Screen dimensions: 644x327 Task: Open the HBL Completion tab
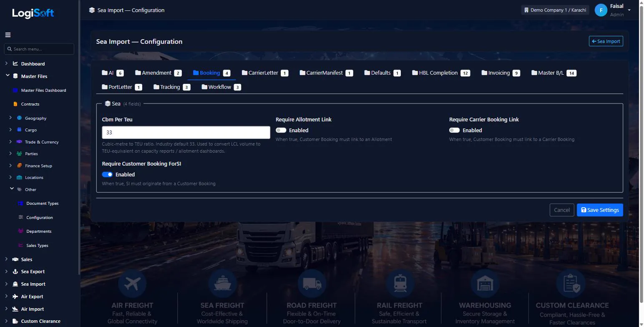pos(441,73)
